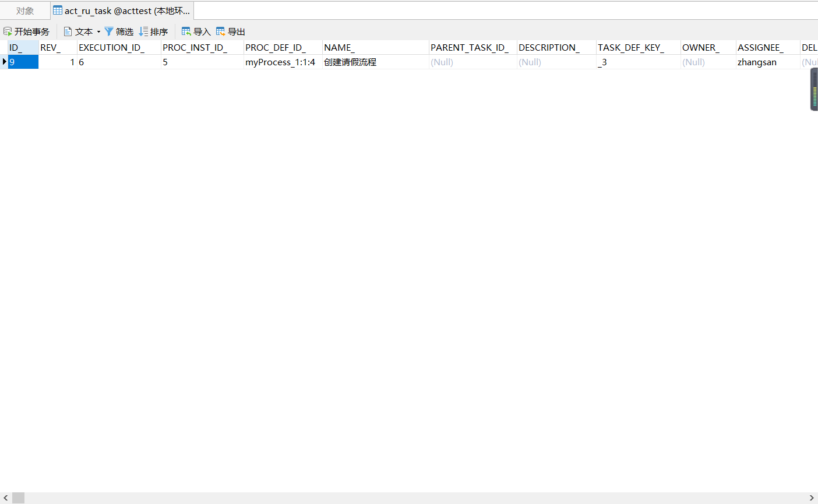Sort using the ASSIGNEE_ column header
Image resolution: width=818 pixels, height=504 pixels.
(x=760, y=47)
